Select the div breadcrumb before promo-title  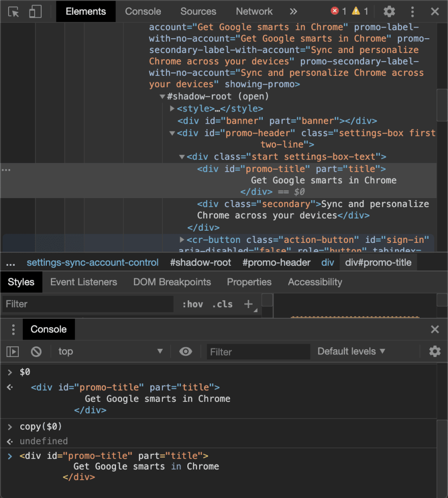(x=327, y=263)
